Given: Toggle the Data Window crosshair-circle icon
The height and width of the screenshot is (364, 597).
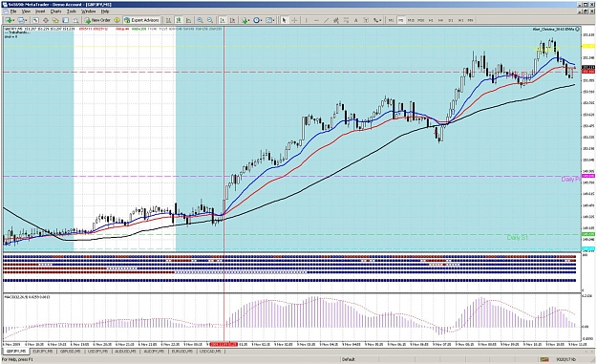Looking at the screenshot, I should click(45, 20).
